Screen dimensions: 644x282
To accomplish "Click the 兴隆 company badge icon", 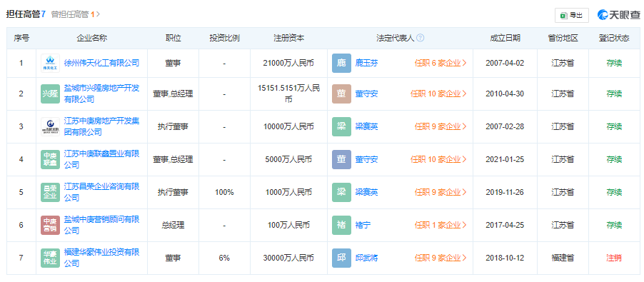I will pos(50,94).
